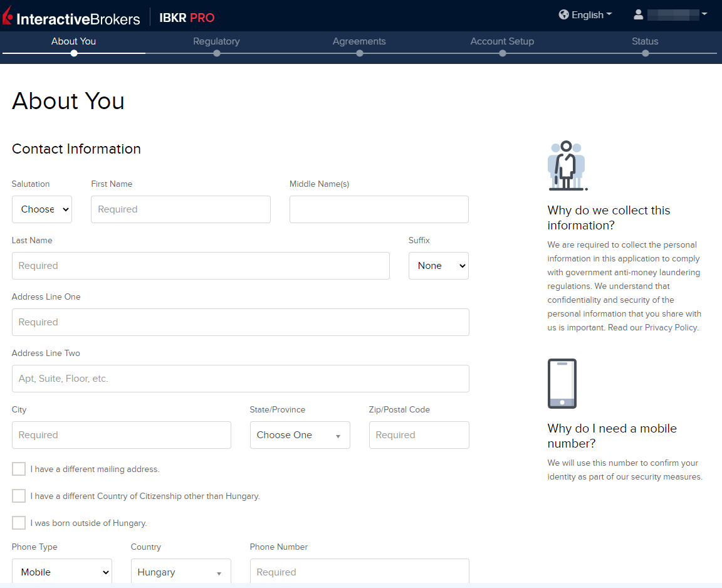
Task: Open the Privacy Policy link
Action: [x=671, y=327]
